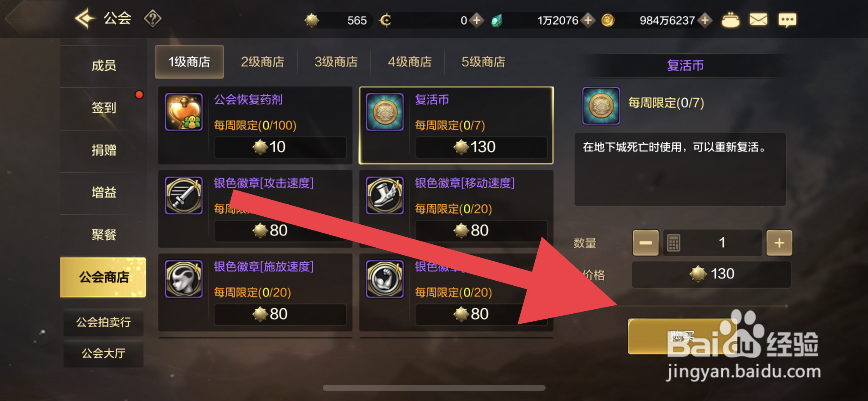This screenshot has width=868, height=401.
Task: Open the 签到 sidebar menu
Action: click(x=104, y=108)
